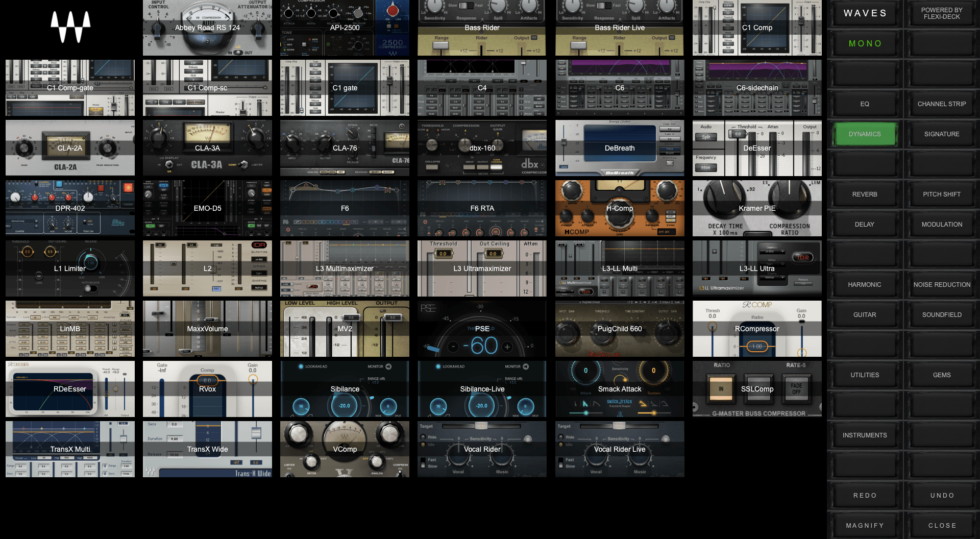Choose the PuigChild 660 plugin
980x539 pixels.
[620, 329]
